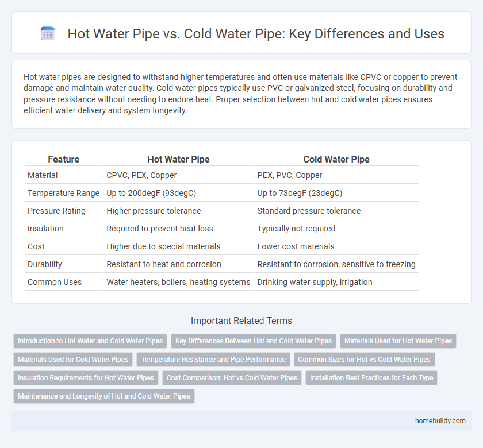Select Installation Best Practices for Each Type tag
Image resolution: width=483 pixels, height=448 pixels.
tap(371, 378)
